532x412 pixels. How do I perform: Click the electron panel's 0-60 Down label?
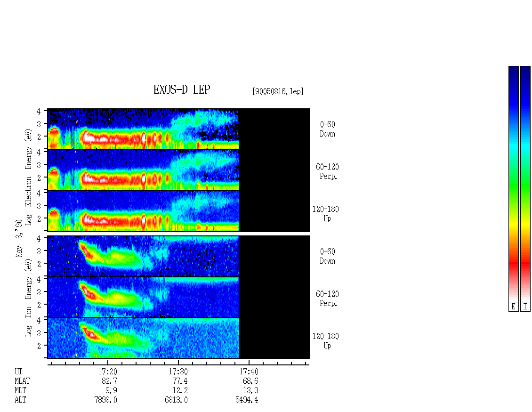pyautogui.click(x=327, y=129)
